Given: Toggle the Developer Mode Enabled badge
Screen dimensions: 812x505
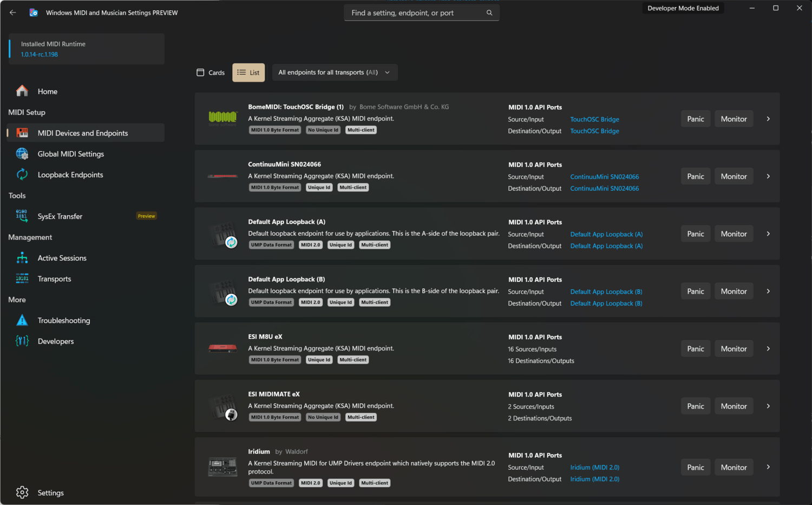Looking at the screenshot, I should click(x=683, y=8).
